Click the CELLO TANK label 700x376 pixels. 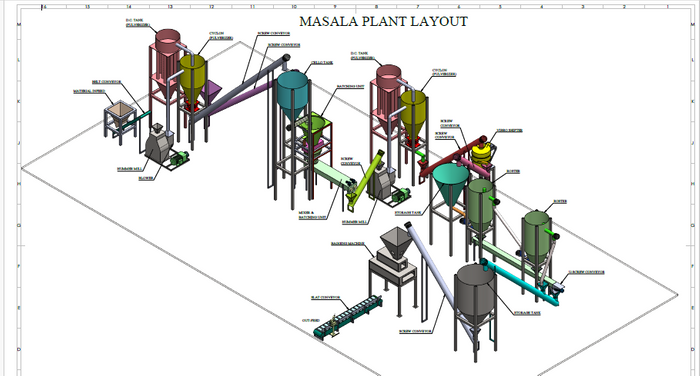(322, 63)
